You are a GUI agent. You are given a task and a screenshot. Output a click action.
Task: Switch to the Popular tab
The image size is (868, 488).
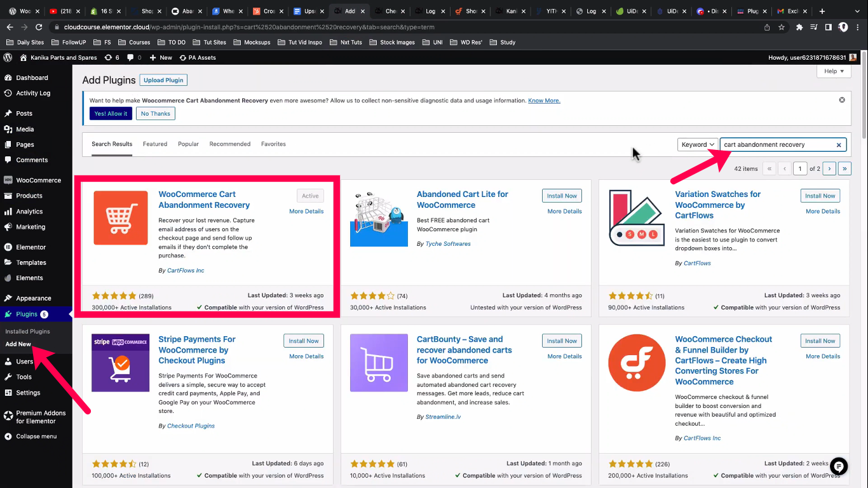click(x=188, y=144)
